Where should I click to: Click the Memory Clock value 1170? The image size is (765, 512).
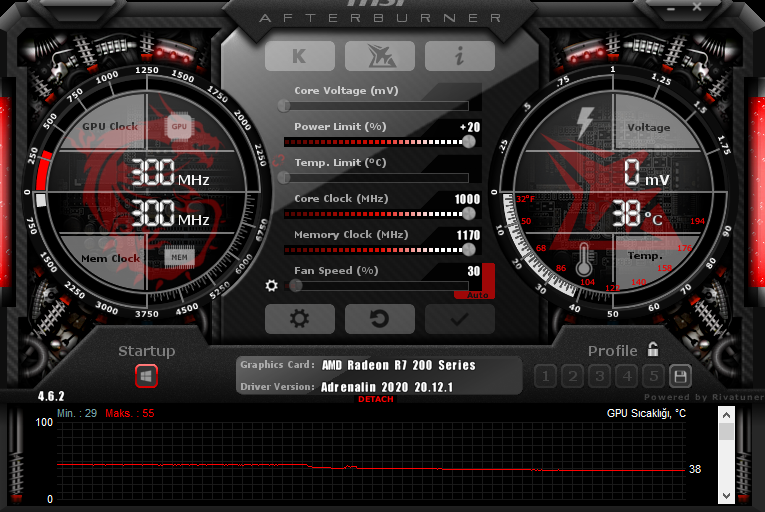pos(468,235)
